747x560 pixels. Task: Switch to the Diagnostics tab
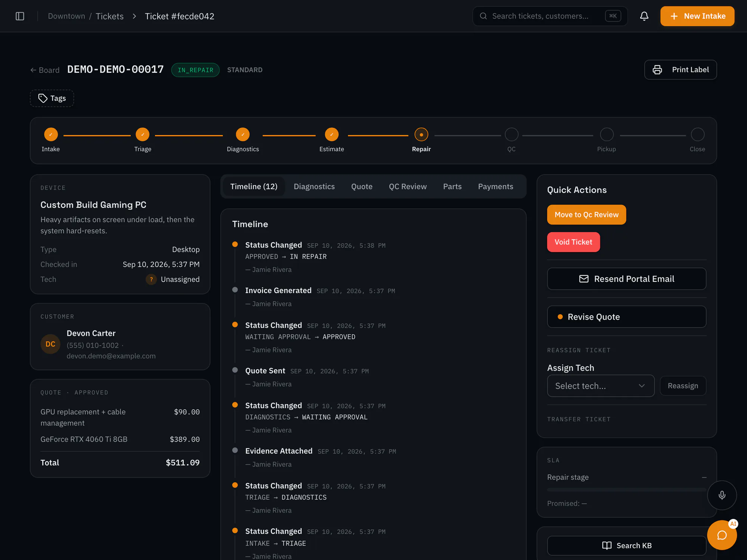(314, 186)
